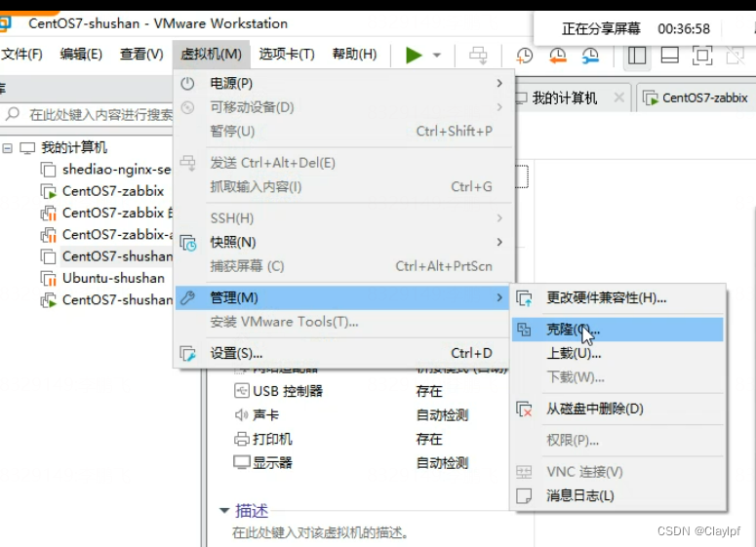Open the 选项卡(T) menu
756x547 pixels.
pos(287,54)
